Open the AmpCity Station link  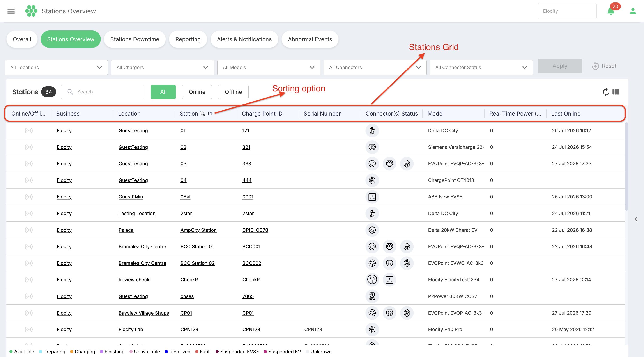(x=198, y=230)
